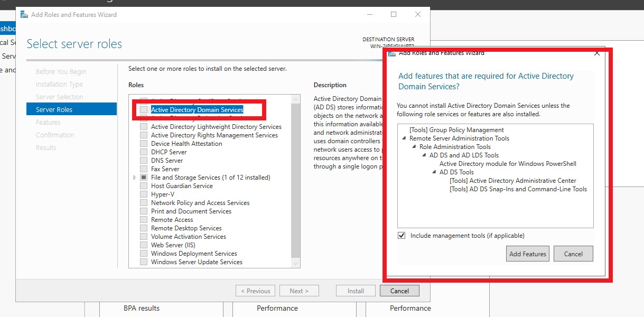Enable Remote Desktop Services checkbox
The image size is (644, 317).
[x=144, y=228]
